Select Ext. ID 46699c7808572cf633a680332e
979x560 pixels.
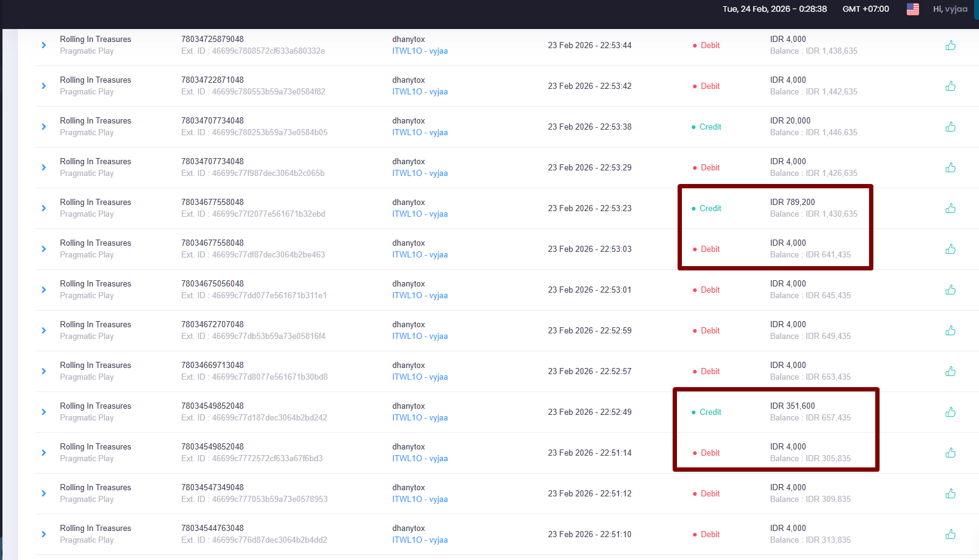[x=253, y=51]
